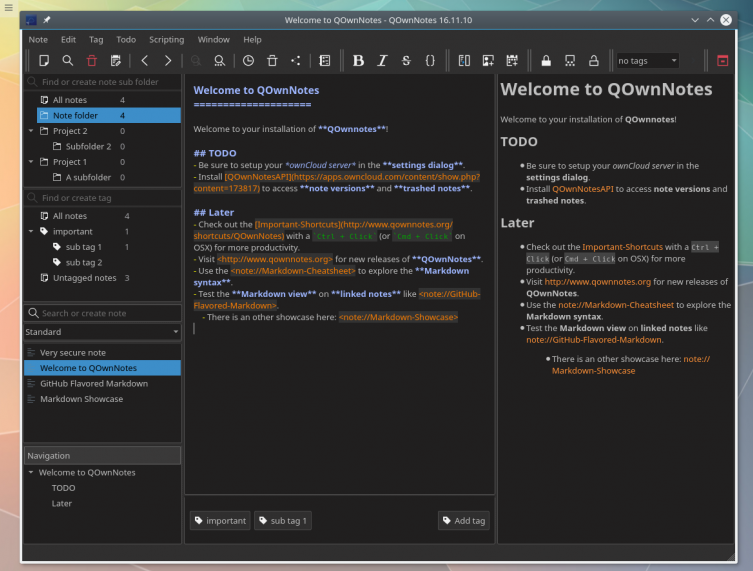
Task: Go back in note history
Action: [x=145, y=61]
